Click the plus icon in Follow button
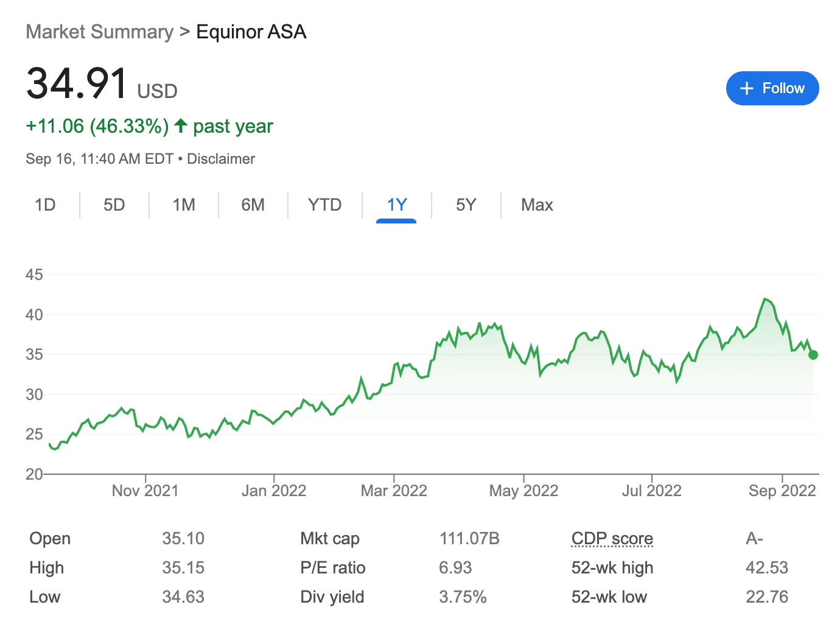This screenshot has width=840, height=627. point(747,88)
